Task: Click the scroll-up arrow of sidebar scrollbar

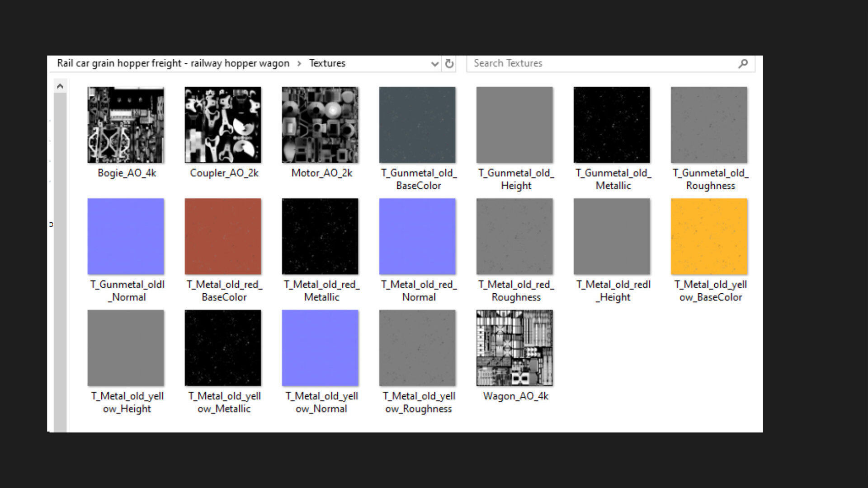Action: click(x=60, y=86)
